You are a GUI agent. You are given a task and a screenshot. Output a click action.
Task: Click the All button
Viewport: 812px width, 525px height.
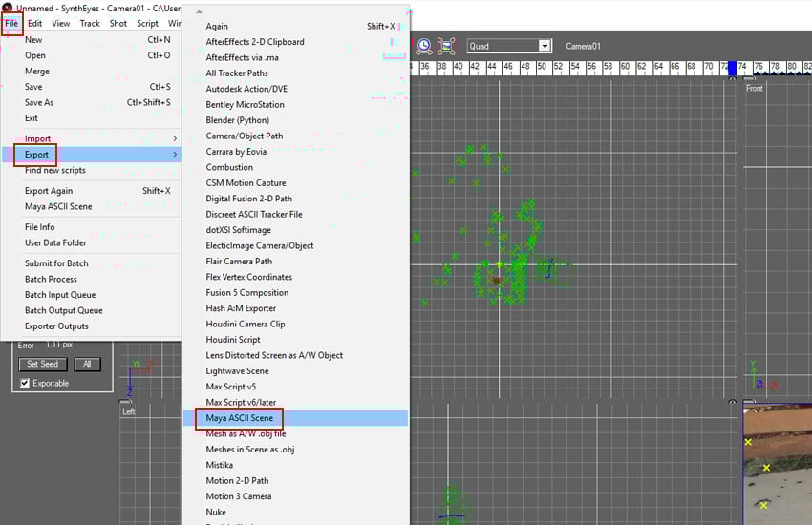pos(87,364)
